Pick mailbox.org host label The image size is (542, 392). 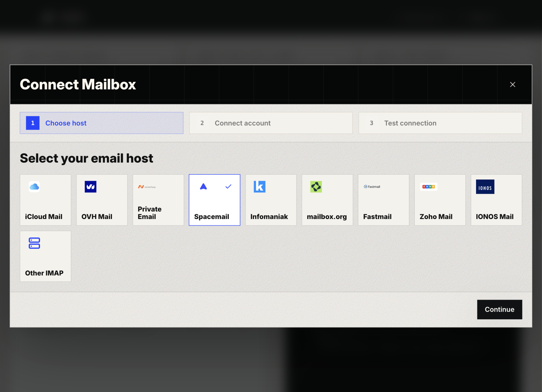click(327, 217)
